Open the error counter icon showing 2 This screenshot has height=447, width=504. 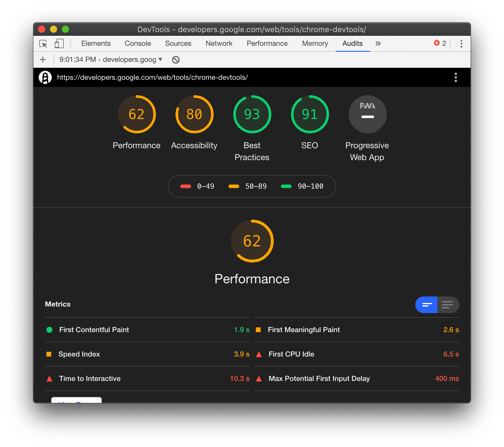click(x=440, y=43)
